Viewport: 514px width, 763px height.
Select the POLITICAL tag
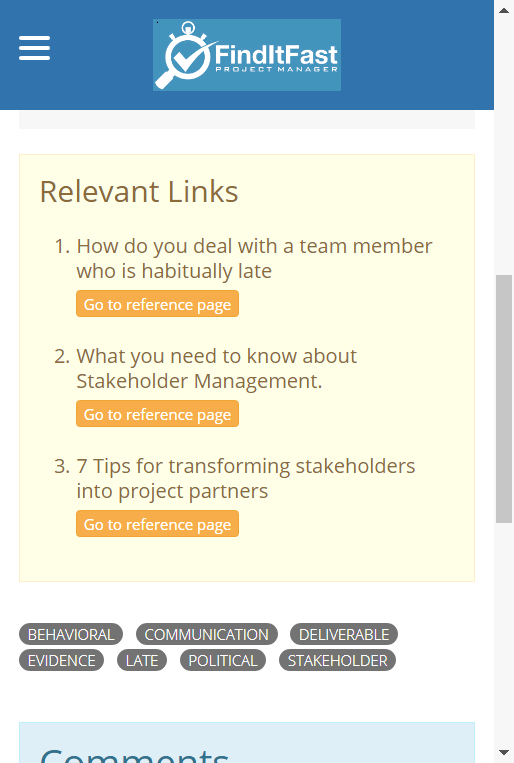222,660
